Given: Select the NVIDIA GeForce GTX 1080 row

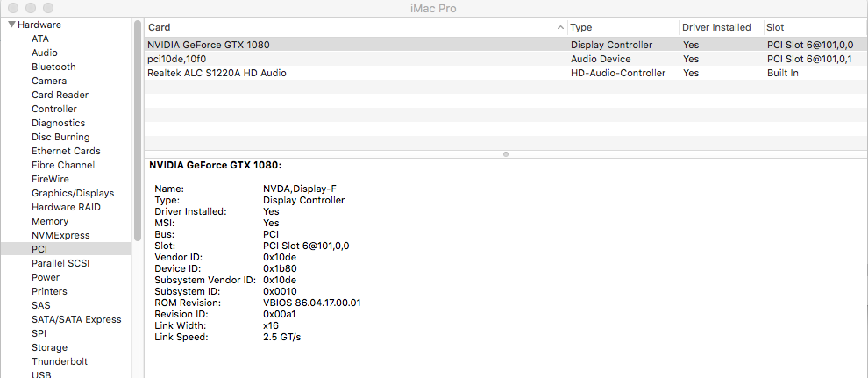Looking at the screenshot, I should point(506,45).
